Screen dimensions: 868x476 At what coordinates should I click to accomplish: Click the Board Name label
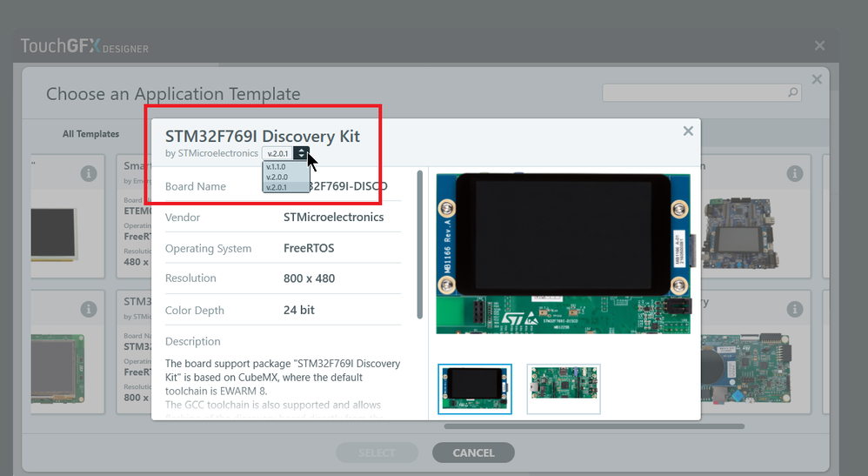pos(196,187)
